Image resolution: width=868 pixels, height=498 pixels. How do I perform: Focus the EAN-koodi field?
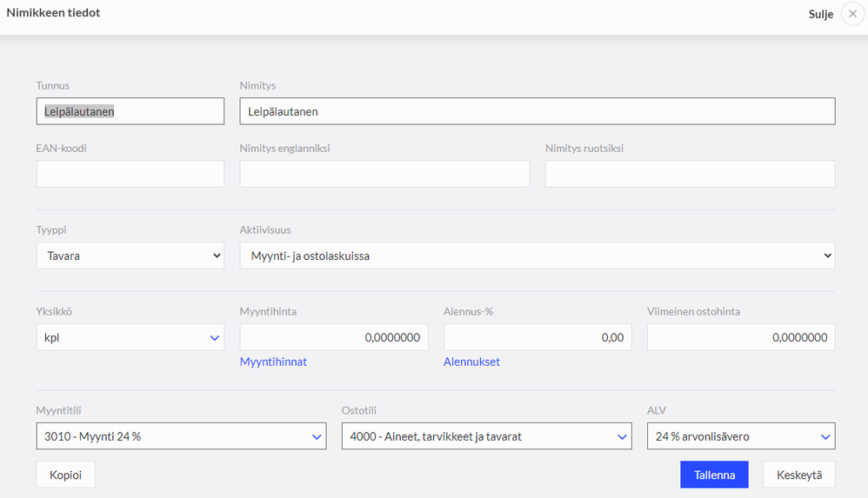click(130, 174)
